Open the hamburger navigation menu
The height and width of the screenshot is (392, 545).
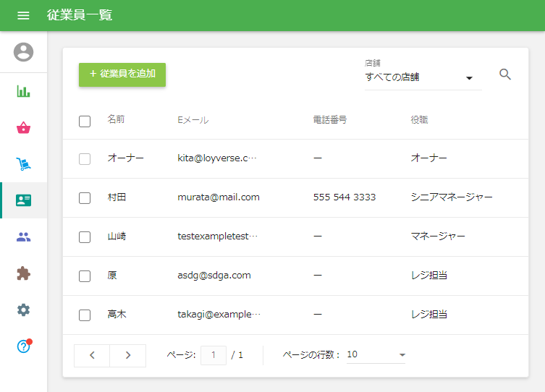[23, 15]
